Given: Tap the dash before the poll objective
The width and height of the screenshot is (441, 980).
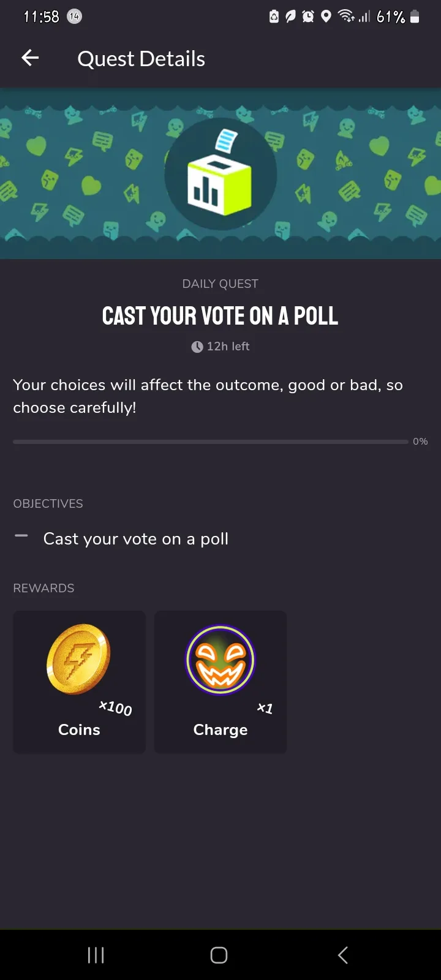Looking at the screenshot, I should pyautogui.click(x=21, y=536).
